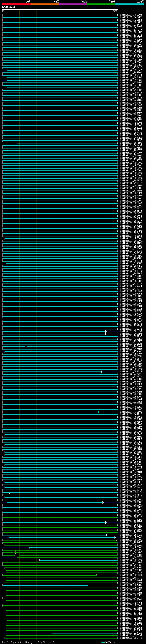This screenshot has width=146, height=644.
Task: Select hit UniRef100_C4Y5A5
Action: (x=131, y=349)
